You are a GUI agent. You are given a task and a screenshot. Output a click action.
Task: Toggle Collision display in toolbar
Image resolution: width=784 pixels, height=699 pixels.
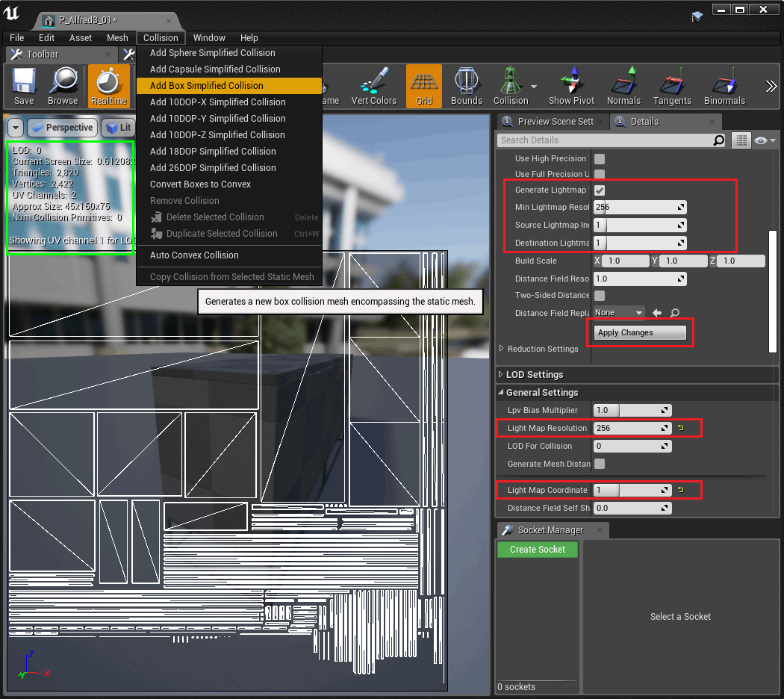pos(511,86)
